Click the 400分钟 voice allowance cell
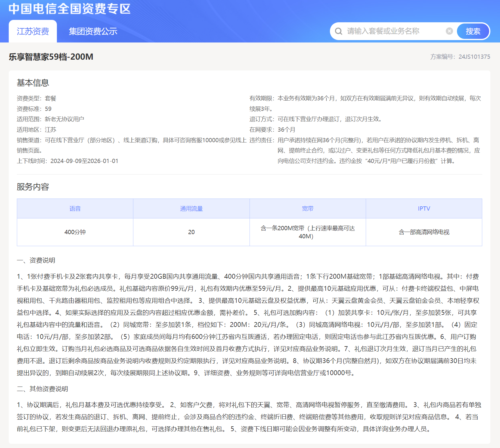Viewport: 500px width, 448px height. tap(75, 232)
